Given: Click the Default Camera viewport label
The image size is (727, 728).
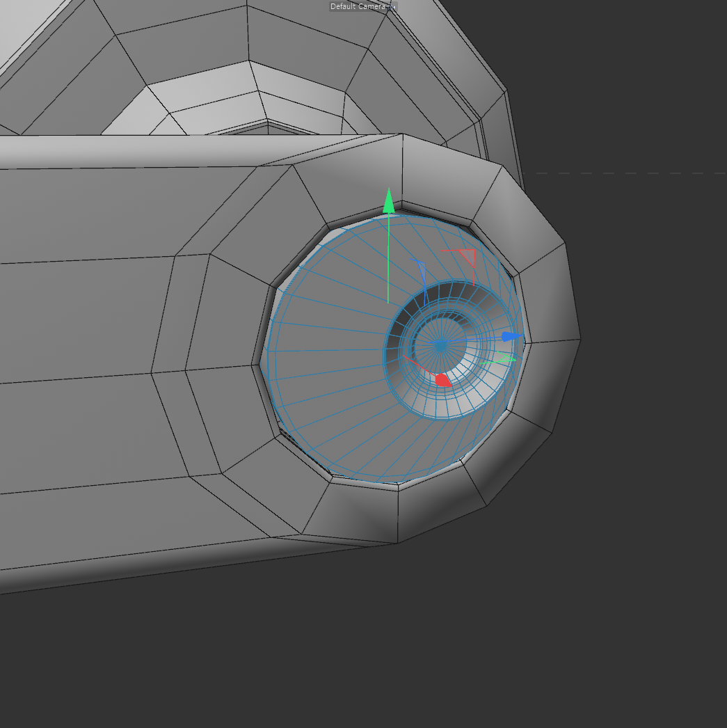Looking at the screenshot, I should [x=358, y=6].
